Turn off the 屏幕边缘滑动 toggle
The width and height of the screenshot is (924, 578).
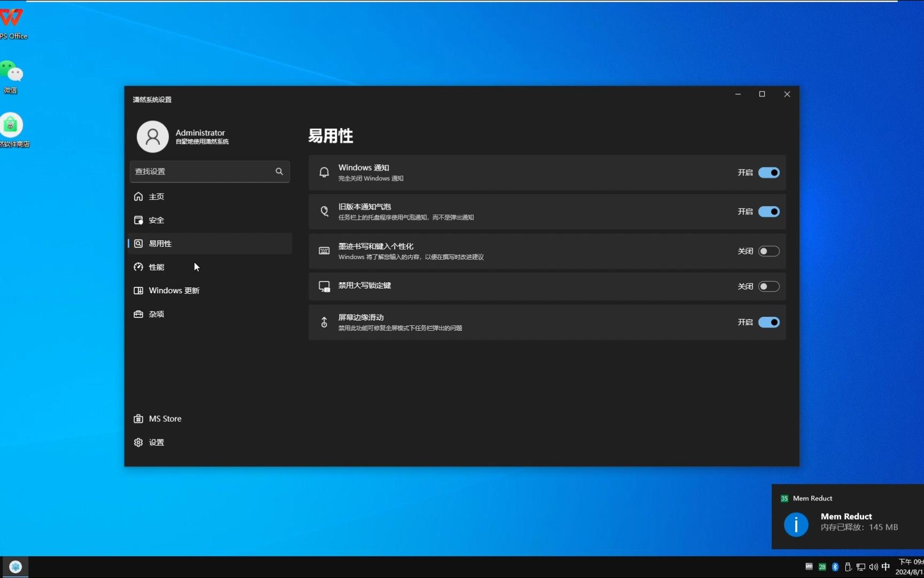(x=769, y=322)
